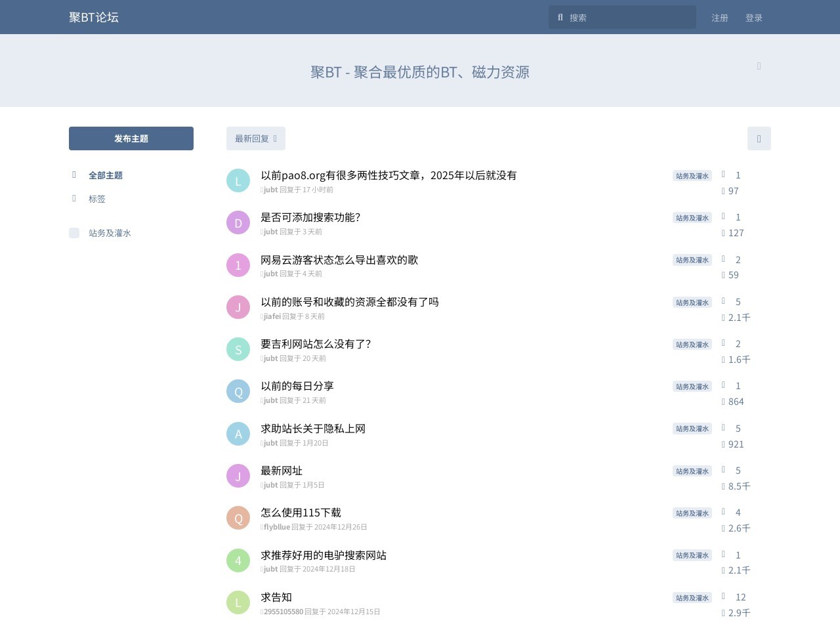The image size is (840, 630).
Task: Open topic 最新网址
Action: (282, 471)
